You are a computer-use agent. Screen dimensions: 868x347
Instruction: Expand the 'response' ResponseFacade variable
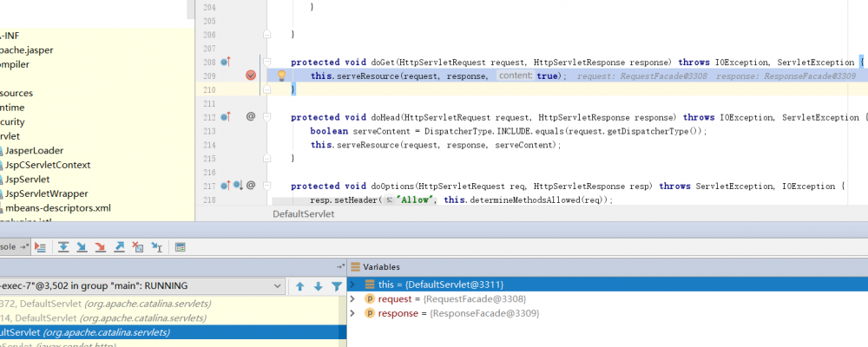(x=354, y=313)
